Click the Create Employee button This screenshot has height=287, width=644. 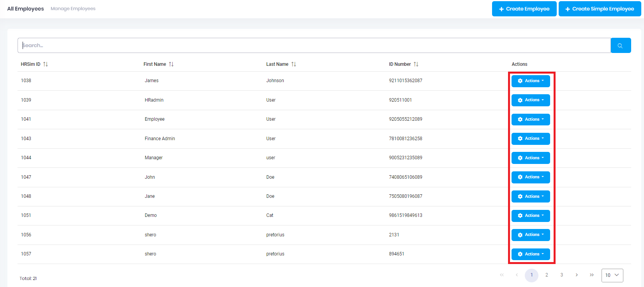point(524,9)
